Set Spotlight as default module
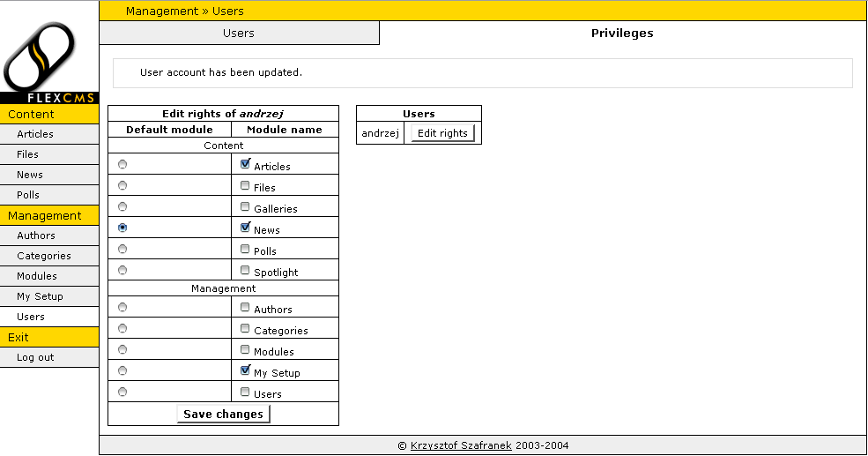This screenshot has height=456, width=868. (x=122, y=270)
